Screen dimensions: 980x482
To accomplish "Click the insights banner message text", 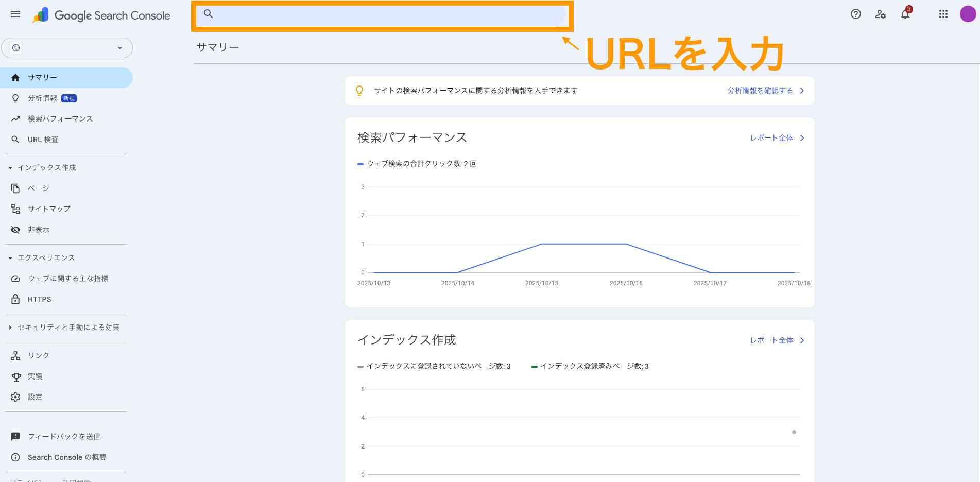I will (x=475, y=91).
